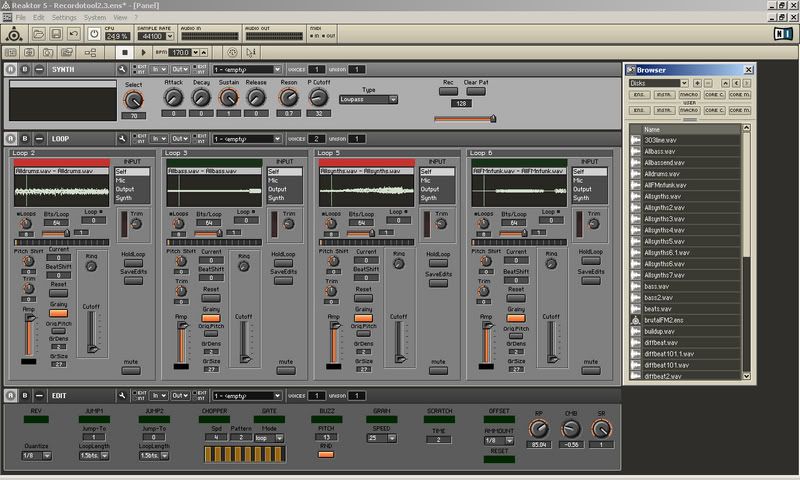The image size is (800, 480).
Task: Click the undo arrow icon
Action: click(73, 34)
